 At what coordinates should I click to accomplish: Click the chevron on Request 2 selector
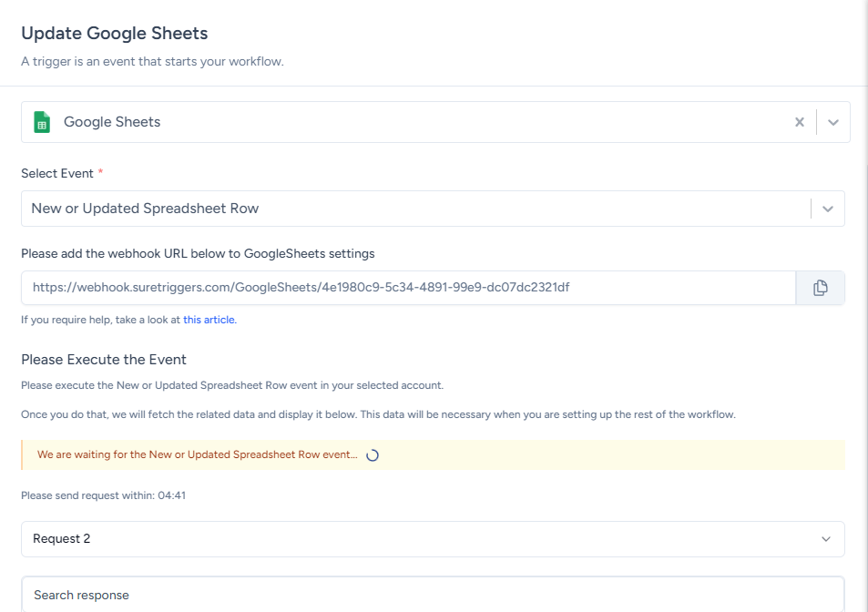point(825,539)
